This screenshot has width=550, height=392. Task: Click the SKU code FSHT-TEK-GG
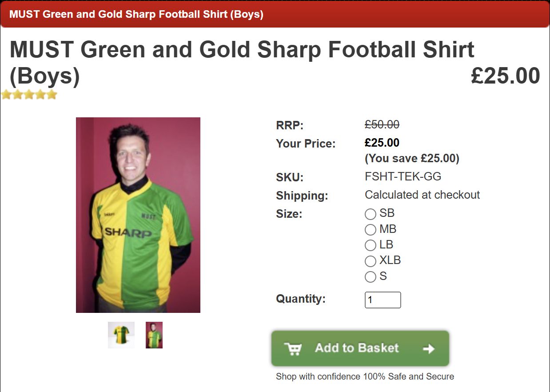coord(403,176)
